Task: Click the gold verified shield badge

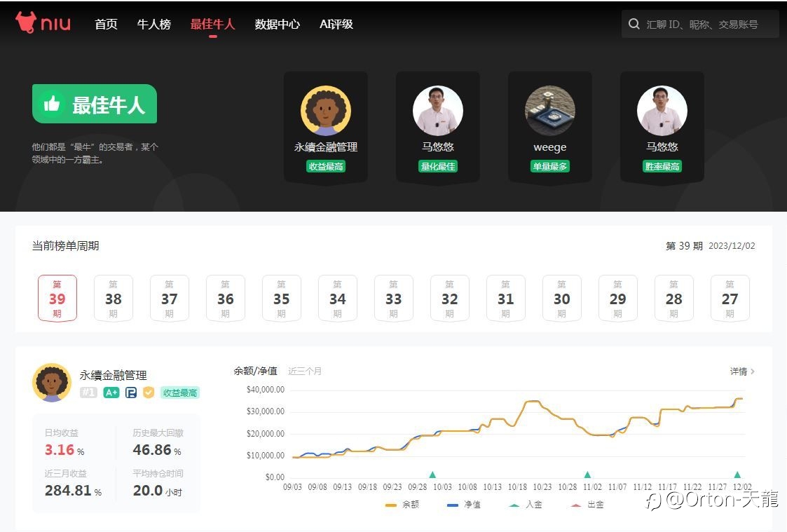Action: point(149,393)
